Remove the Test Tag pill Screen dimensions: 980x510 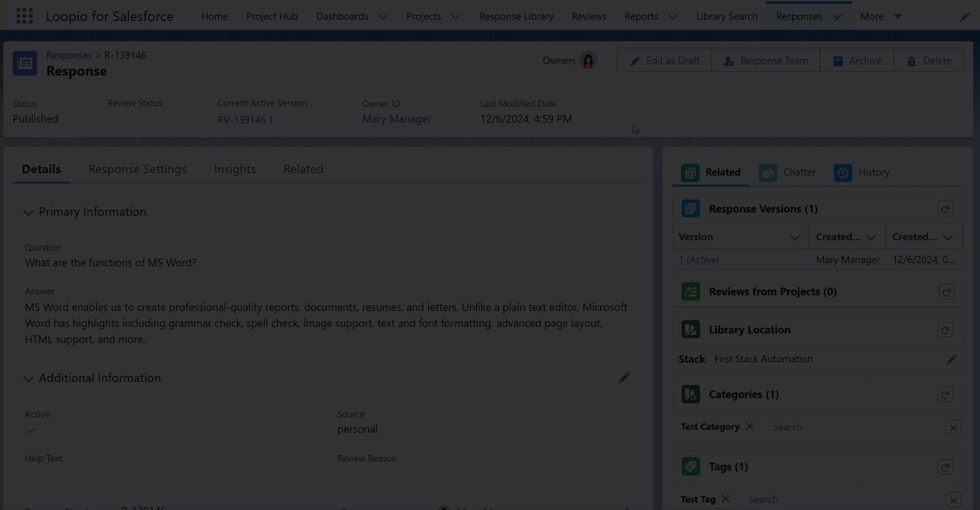tap(725, 499)
